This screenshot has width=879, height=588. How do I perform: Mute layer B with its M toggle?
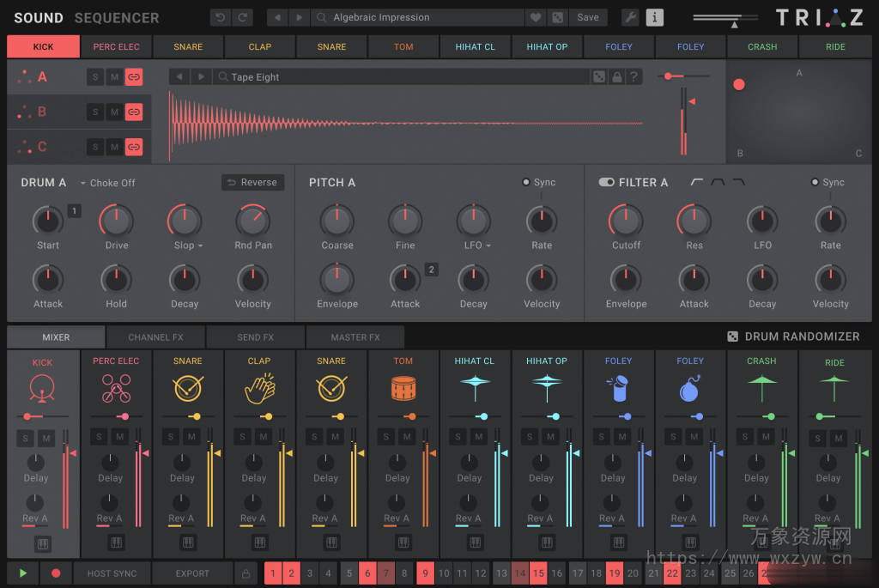pyautogui.click(x=116, y=112)
